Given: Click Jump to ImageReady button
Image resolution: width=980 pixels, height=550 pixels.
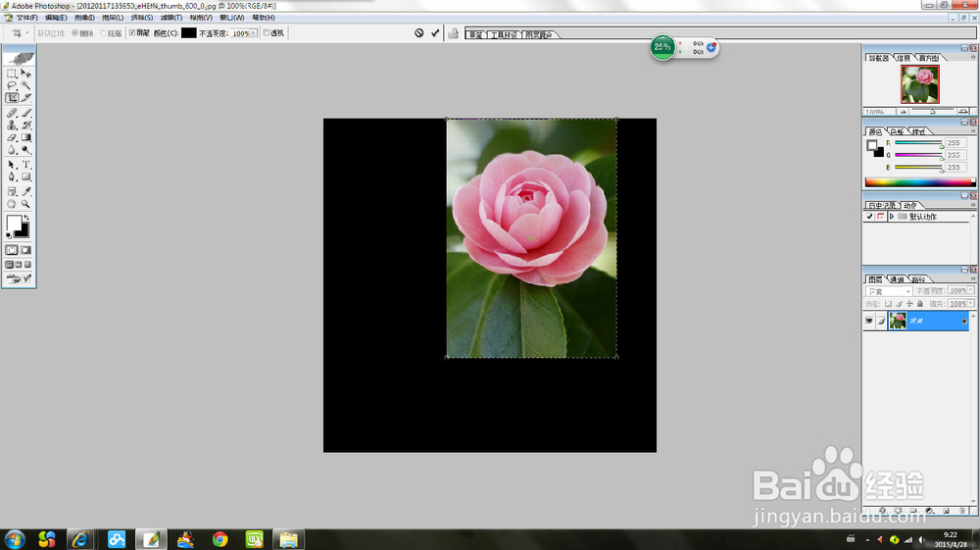Looking at the screenshot, I should [20, 278].
